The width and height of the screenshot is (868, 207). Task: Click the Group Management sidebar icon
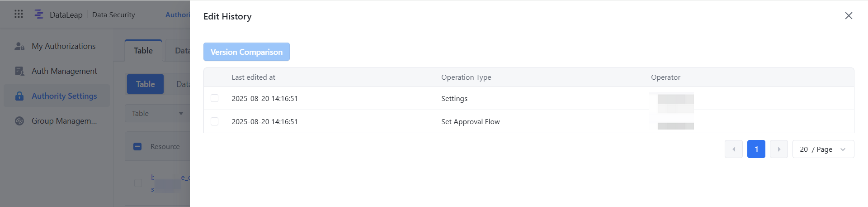(x=19, y=121)
